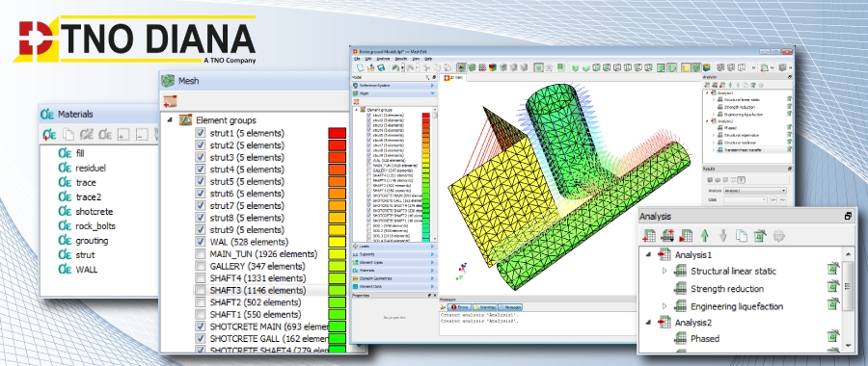Click the edit material icon
Viewport: 868px width, 366px height.
click(87, 134)
